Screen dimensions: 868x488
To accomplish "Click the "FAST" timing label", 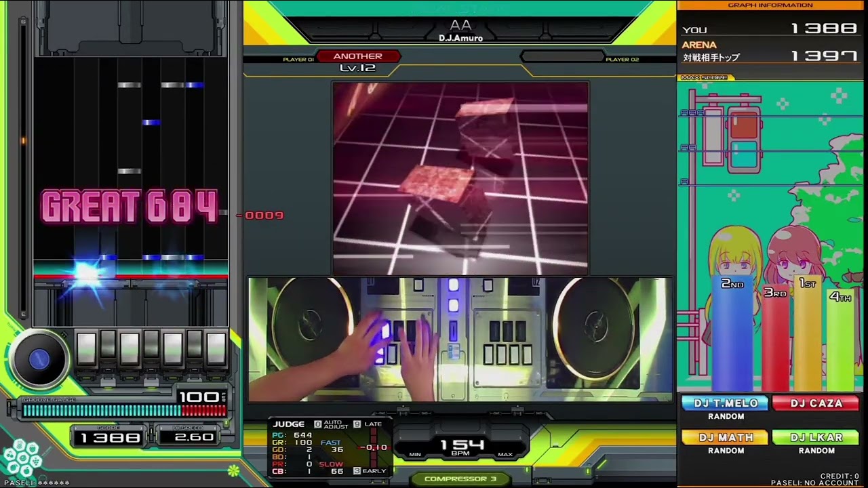I will click(330, 443).
